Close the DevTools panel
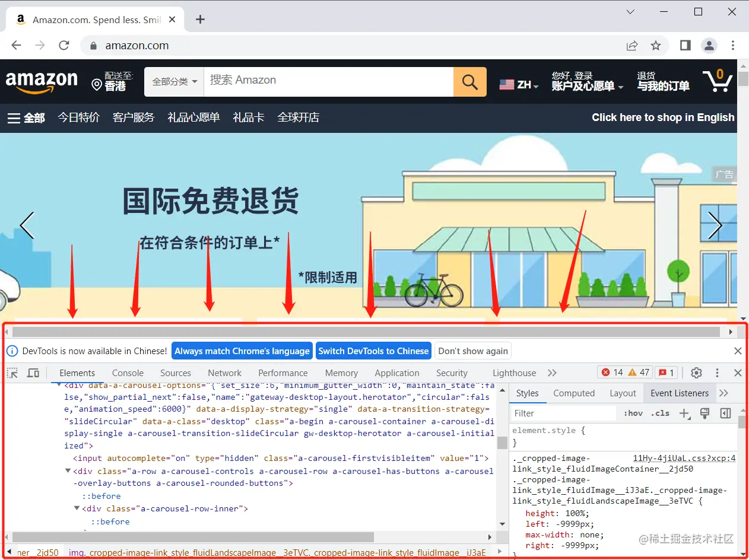 (x=738, y=373)
